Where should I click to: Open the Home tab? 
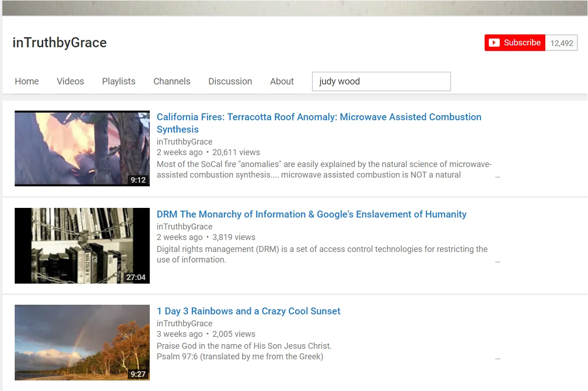click(x=27, y=81)
